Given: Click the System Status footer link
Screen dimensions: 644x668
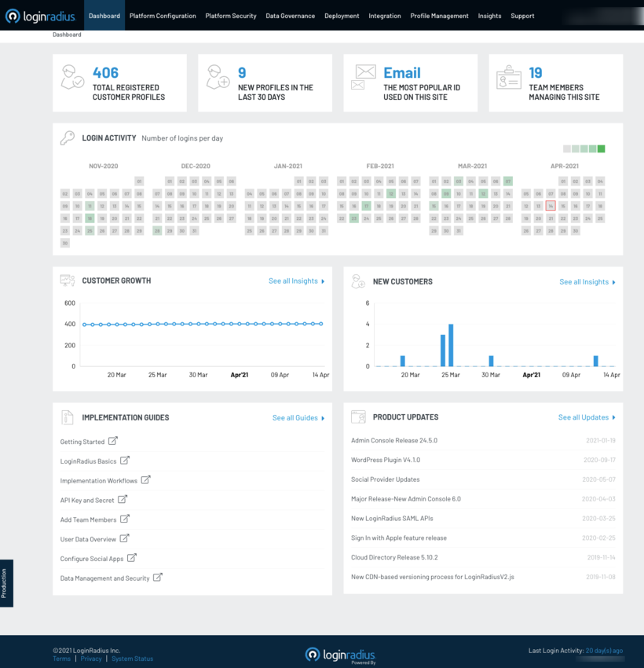Looking at the screenshot, I should coord(132,659).
